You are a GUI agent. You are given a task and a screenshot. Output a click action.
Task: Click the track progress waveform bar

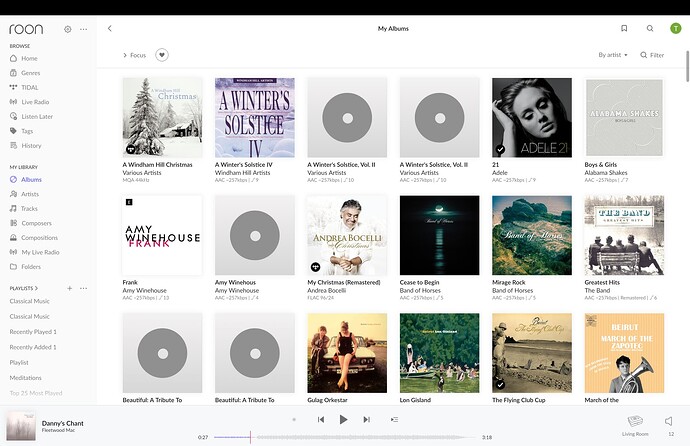pos(345,437)
